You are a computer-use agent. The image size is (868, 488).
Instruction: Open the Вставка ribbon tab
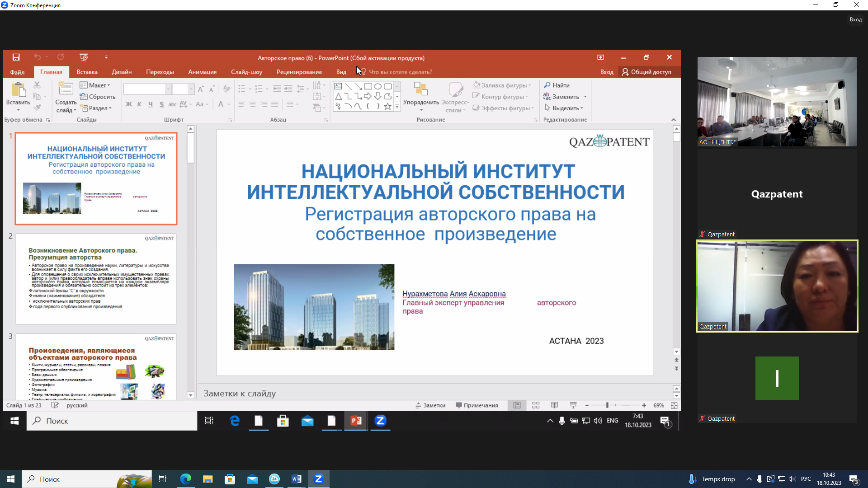click(87, 72)
